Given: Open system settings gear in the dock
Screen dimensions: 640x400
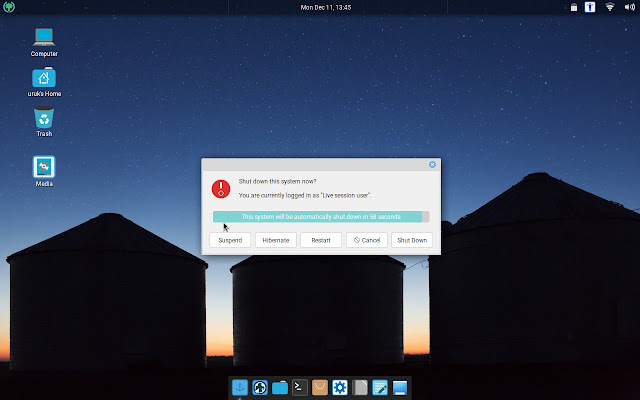Looking at the screenshot, I should pos(340,387).
